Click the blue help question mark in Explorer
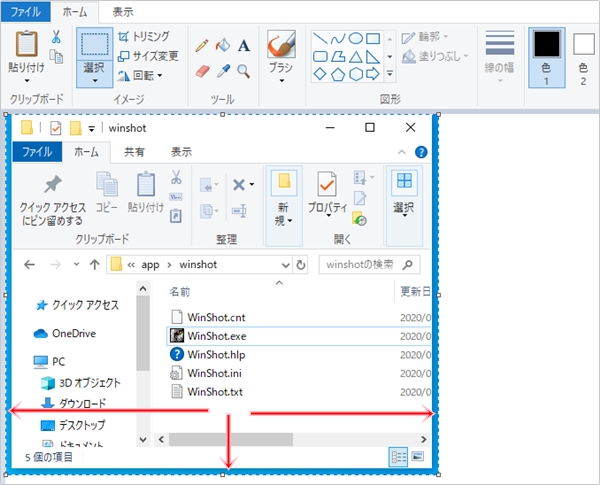The image size is (600, 485). [x=421, y=152]
